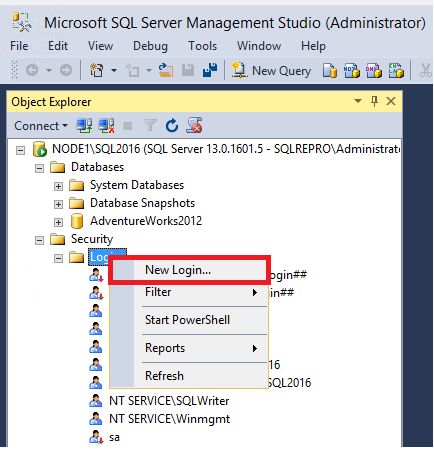Viewport: 434px width, 450px height.
Task: Collapse the Databases folder
Action: click(39, 168)
